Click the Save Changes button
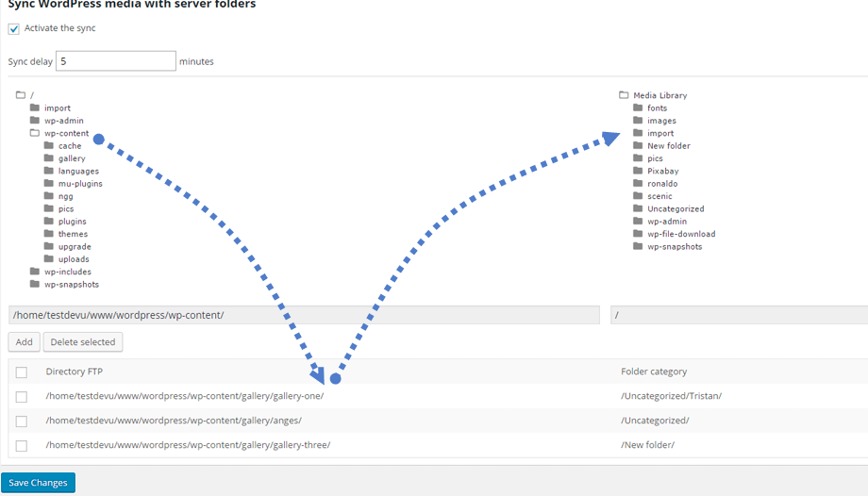This screenshot has height=496, width=868. [x=38, y=483]
